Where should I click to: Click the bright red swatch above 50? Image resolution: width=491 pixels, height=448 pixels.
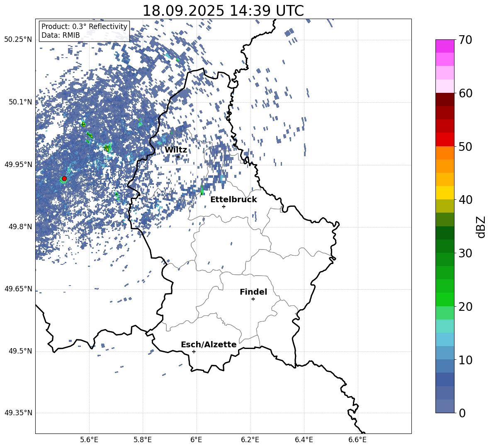[x=445, y=140]
